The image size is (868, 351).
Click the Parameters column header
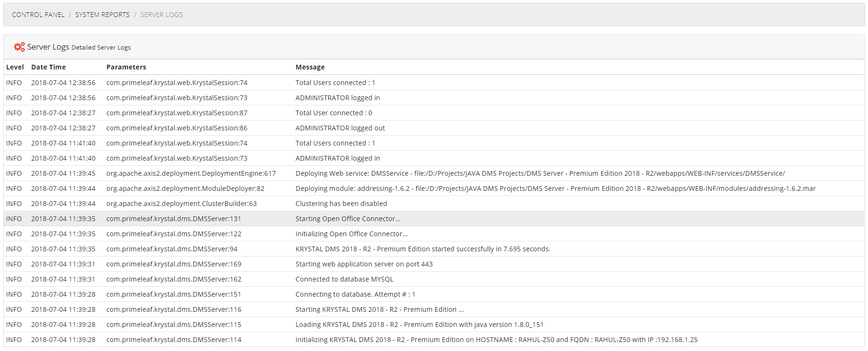click(x=126, y=67)
